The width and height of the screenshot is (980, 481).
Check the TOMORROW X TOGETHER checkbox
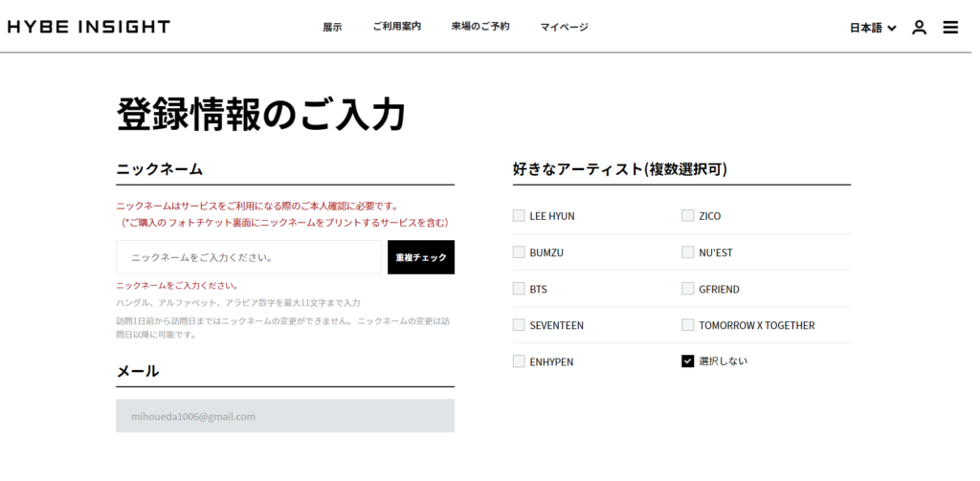coord(687,325)
